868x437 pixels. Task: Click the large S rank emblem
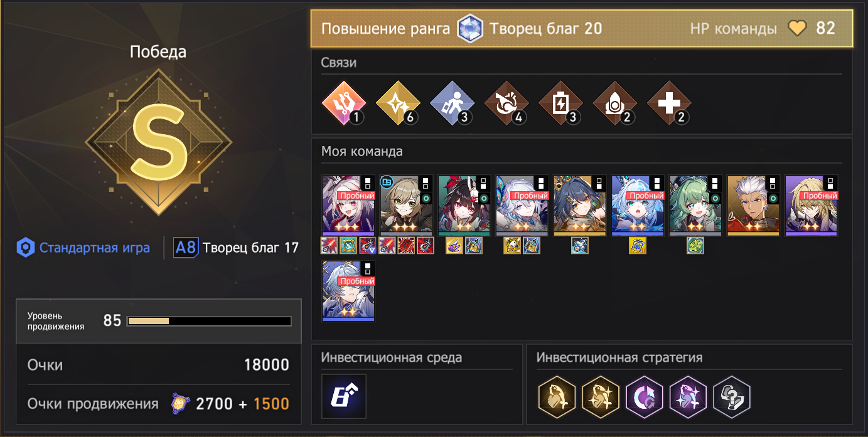click(158, 142)
